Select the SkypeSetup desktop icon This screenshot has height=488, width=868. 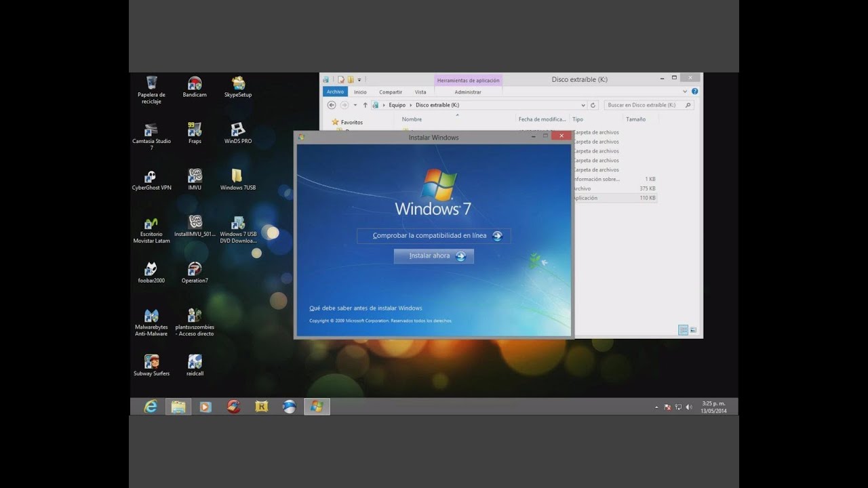(238, 87)
